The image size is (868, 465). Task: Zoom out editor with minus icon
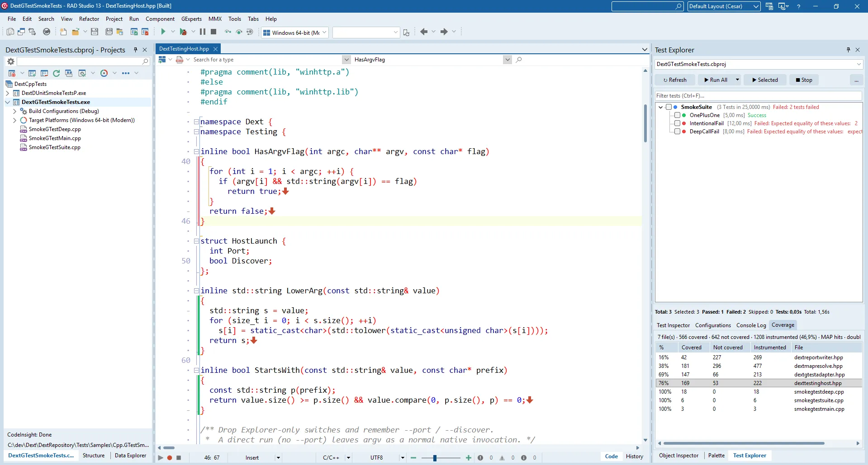pyautogui.click(x=413, y=458)
